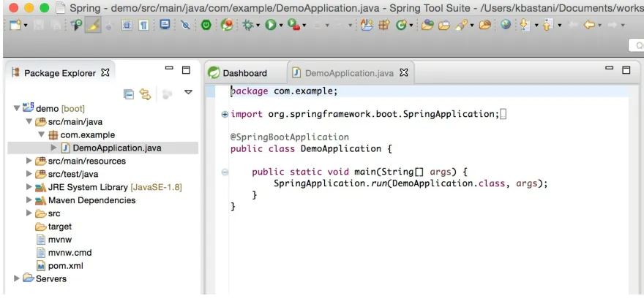This screenshot has height=304, width=644.
Task: Expand the Servers project
Action: pyautogui.click(x=17, y=278)
